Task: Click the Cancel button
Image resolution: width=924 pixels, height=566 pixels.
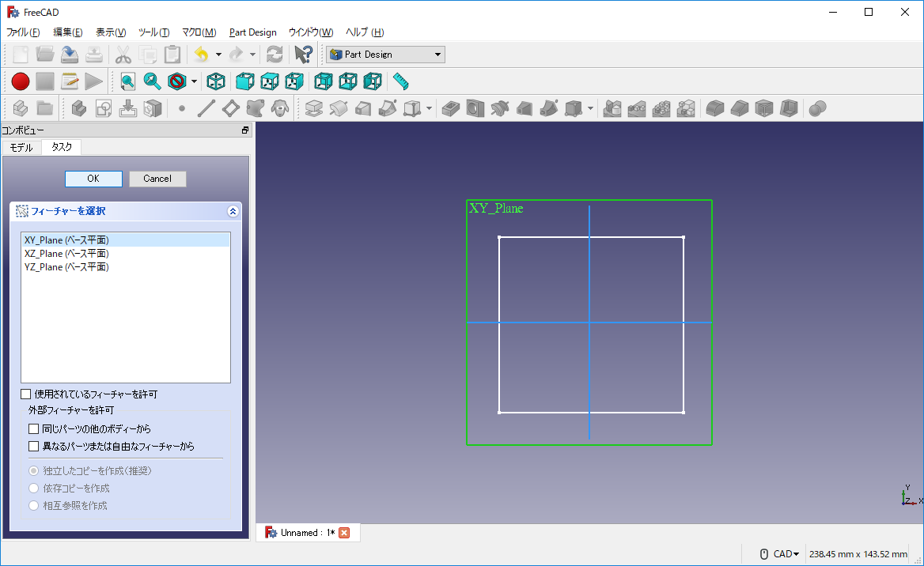Action: coord(157,179)
